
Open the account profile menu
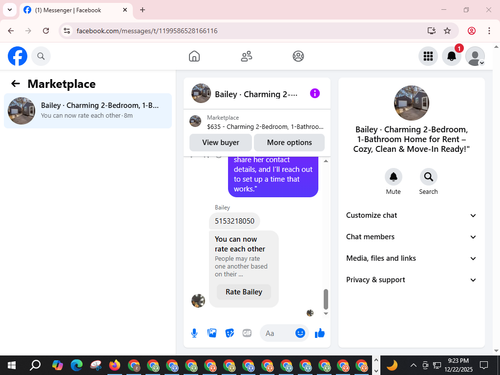[475, 56]
